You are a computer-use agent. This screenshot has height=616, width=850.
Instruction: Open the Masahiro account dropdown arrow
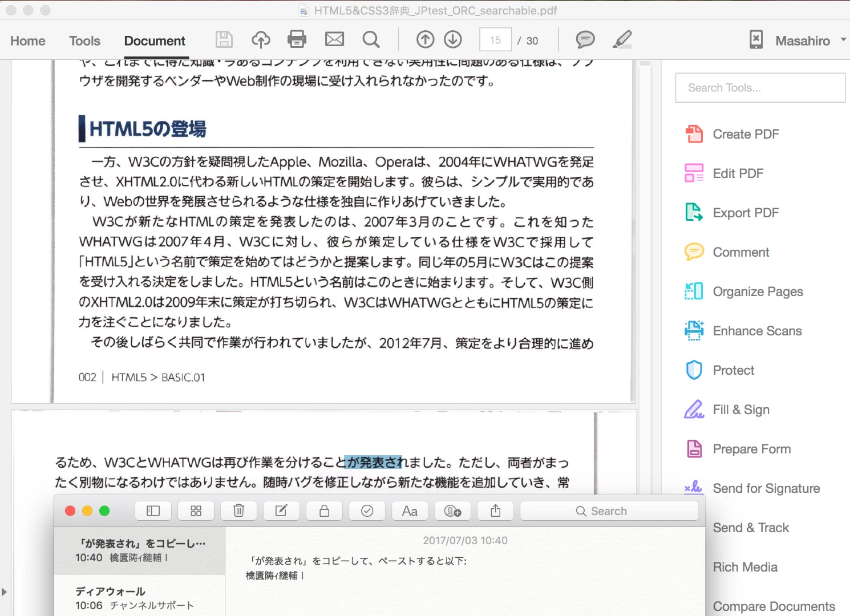843,40
